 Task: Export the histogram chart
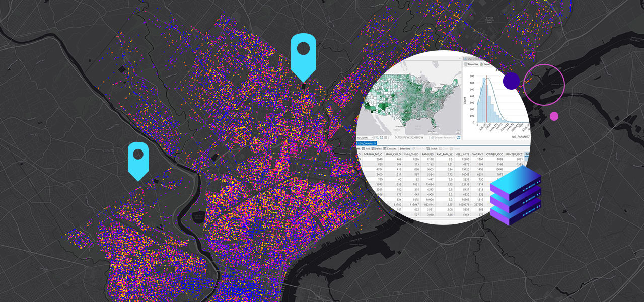coord(484,64)
